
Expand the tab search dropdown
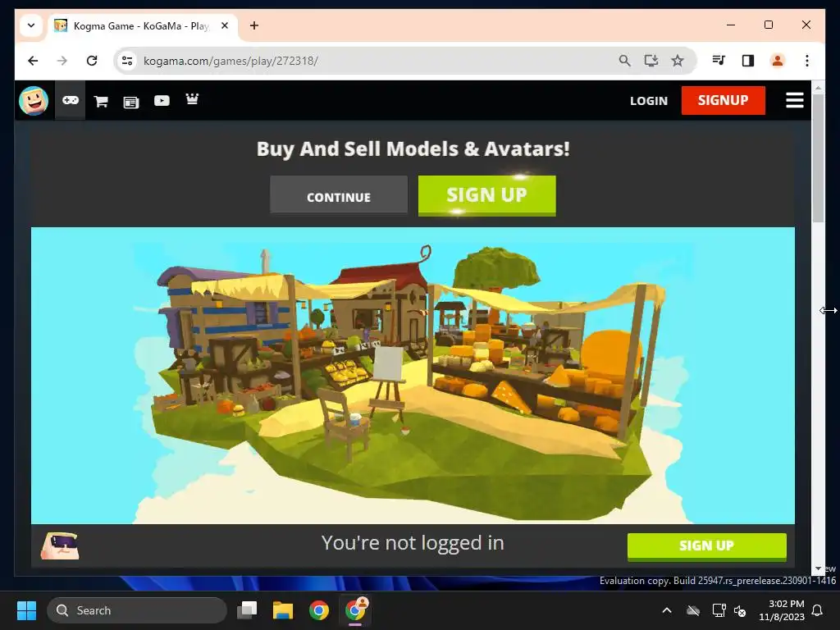tap(31, 25)
